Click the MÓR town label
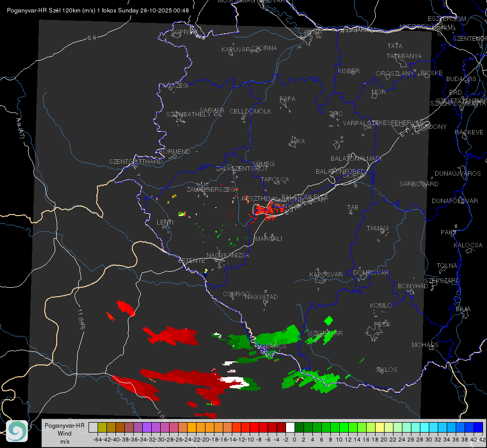This screenshot has width=487, height=448. [x=379, y=92]
